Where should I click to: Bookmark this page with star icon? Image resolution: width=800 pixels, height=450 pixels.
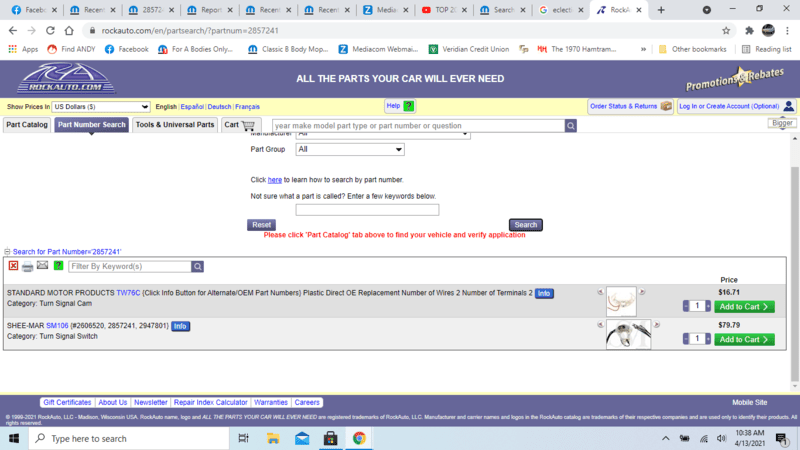[726, 31]
